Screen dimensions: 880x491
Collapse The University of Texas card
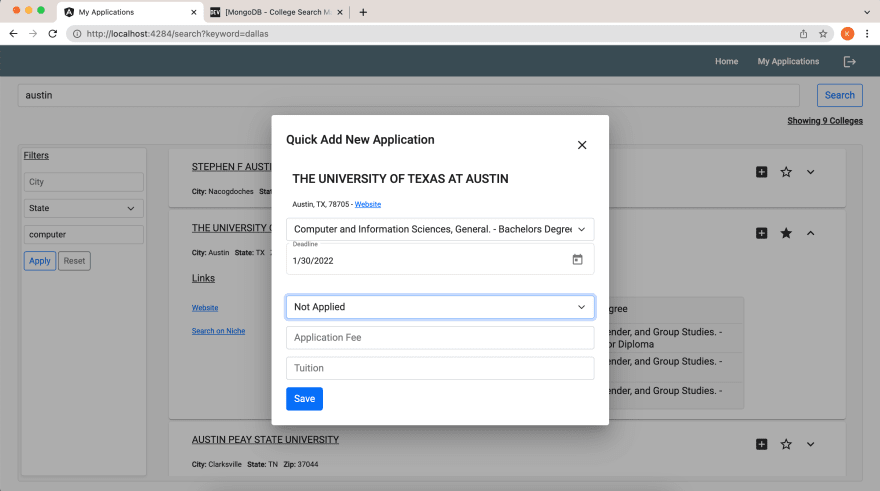click(810, 233)
